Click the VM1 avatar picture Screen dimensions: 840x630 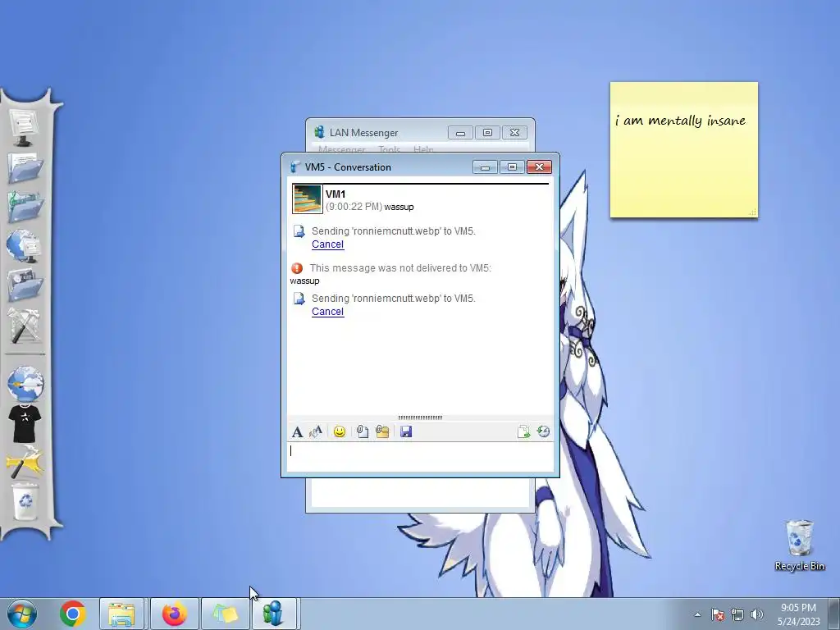[x=307, y=199]
